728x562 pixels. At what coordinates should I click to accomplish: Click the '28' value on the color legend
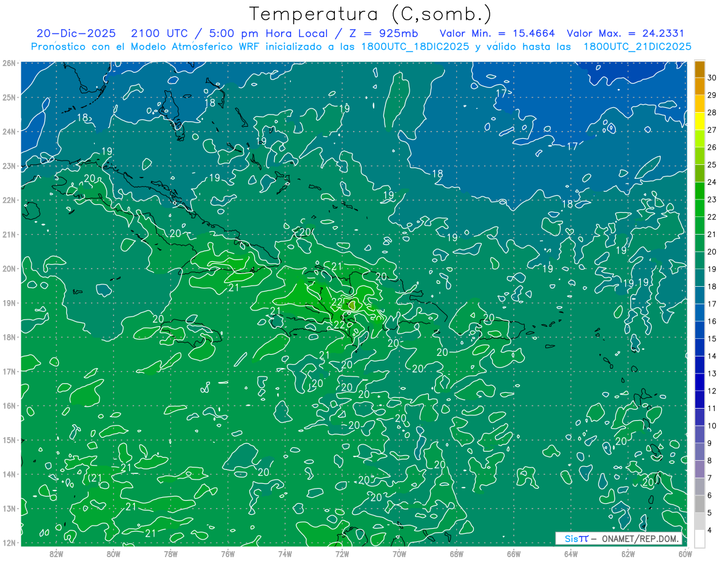(x=712, y=112)
